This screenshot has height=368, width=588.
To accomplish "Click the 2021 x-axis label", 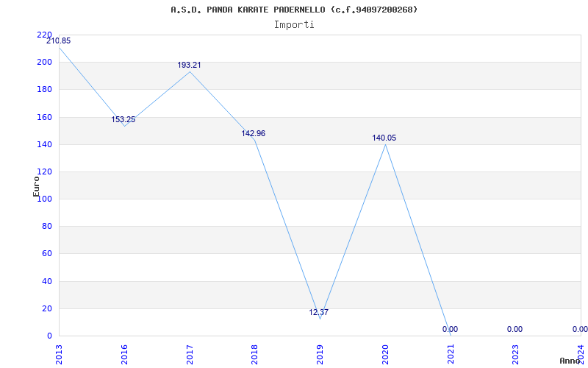I will [x=451, y=355].
